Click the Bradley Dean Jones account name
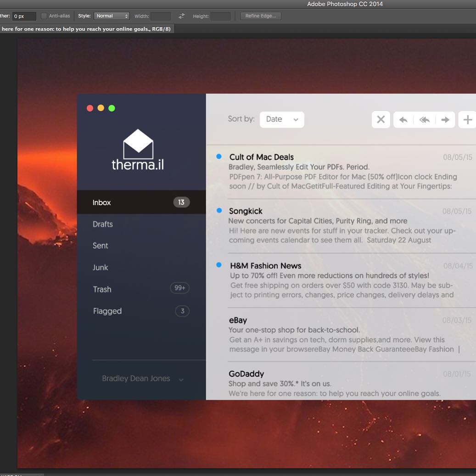476x476 pixels. coord(136,378)
